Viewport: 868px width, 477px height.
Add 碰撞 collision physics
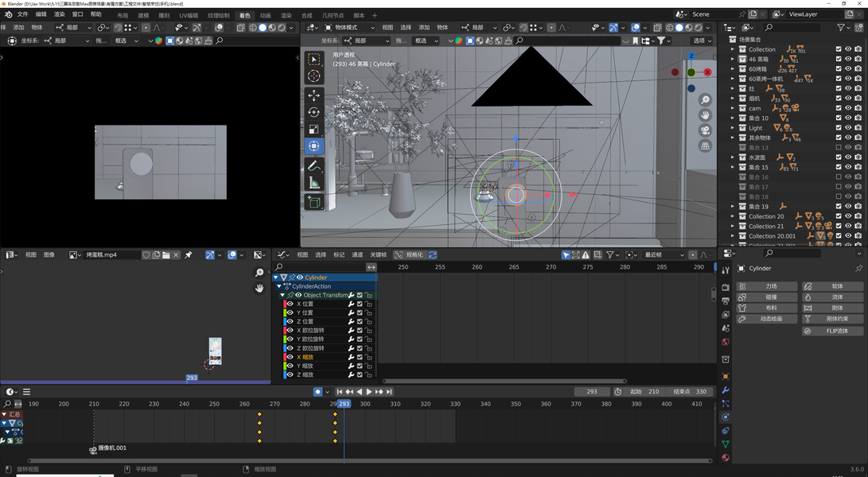tap(767, 297)
